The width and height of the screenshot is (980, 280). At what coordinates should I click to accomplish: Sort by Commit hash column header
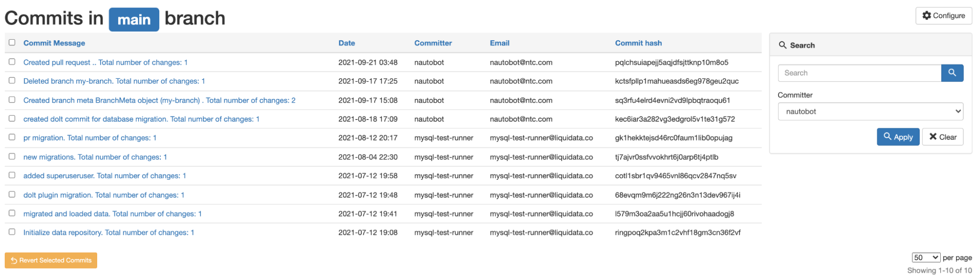tap(638, 43)
